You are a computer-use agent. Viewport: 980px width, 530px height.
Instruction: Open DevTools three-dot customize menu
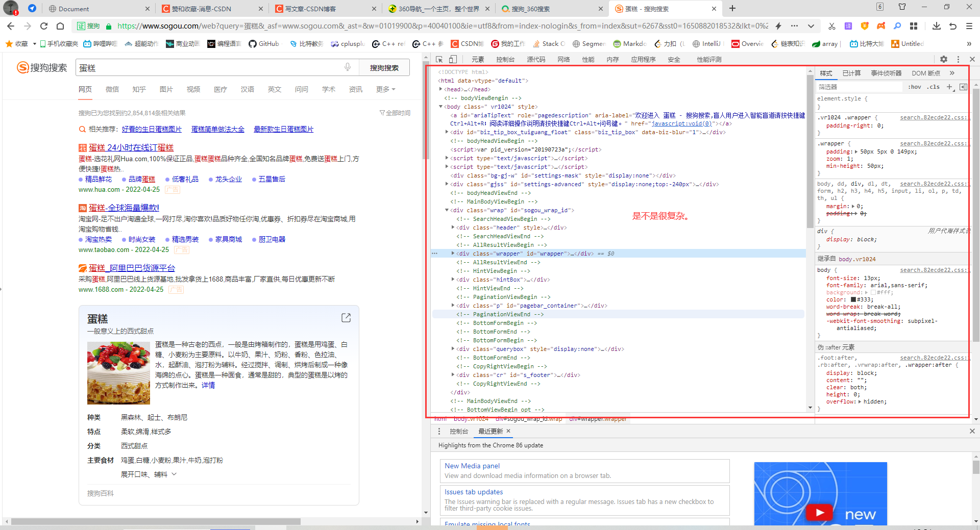click(958, 59)
